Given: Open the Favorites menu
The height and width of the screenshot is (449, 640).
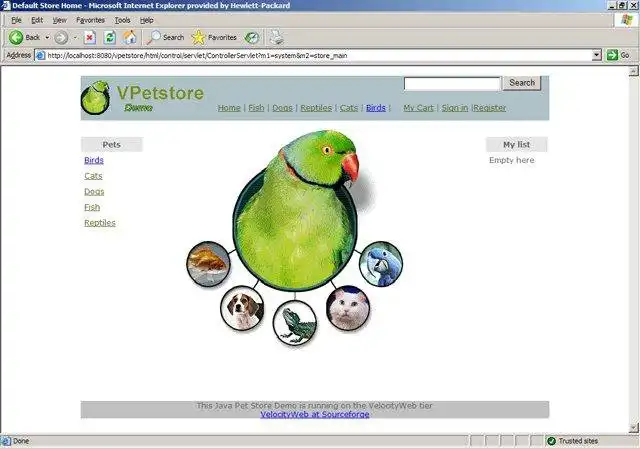Looking at the screenshot, I should pyautogui.click(x=90, y=20).
